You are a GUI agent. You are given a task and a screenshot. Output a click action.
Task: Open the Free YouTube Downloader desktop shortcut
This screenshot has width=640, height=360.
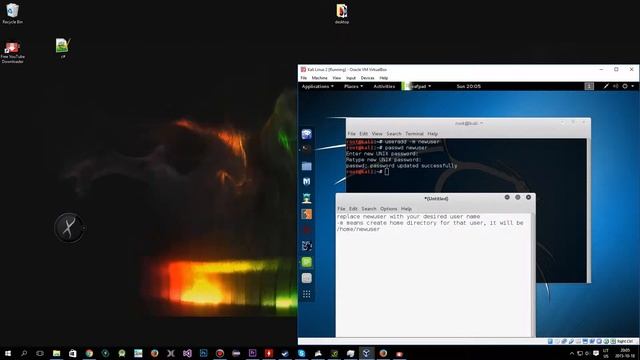click(13, 52)
